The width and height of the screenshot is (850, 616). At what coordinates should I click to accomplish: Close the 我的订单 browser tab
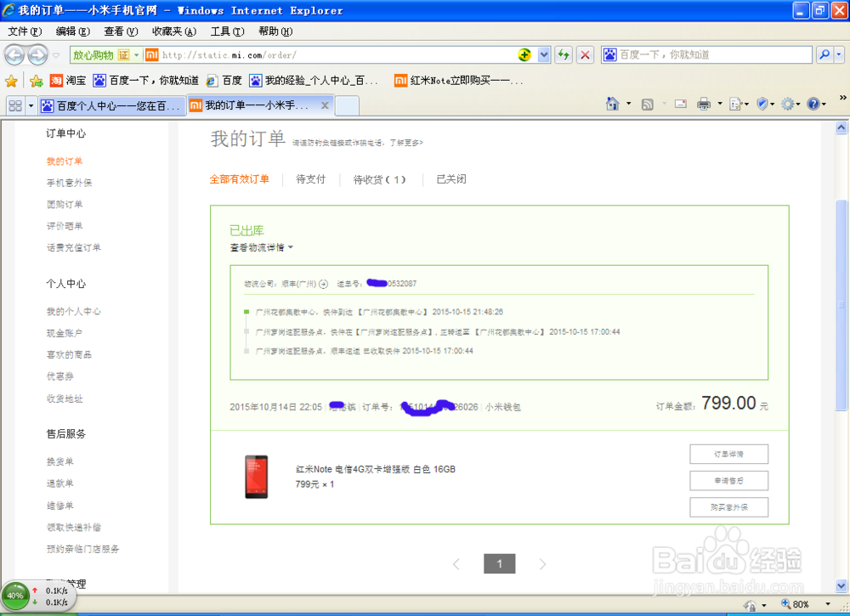tap(325, 105)
